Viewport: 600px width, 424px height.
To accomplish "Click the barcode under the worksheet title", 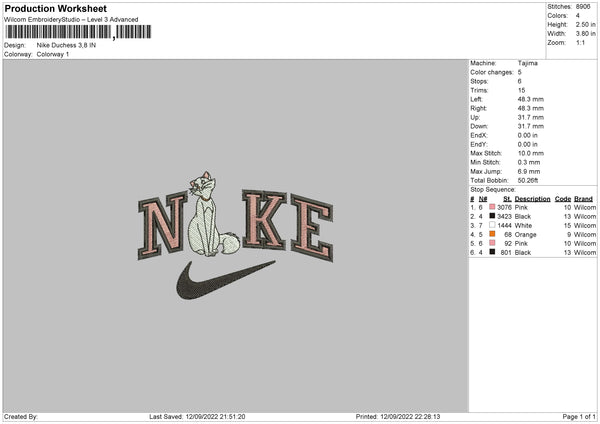I will click(x=78, y=32).
